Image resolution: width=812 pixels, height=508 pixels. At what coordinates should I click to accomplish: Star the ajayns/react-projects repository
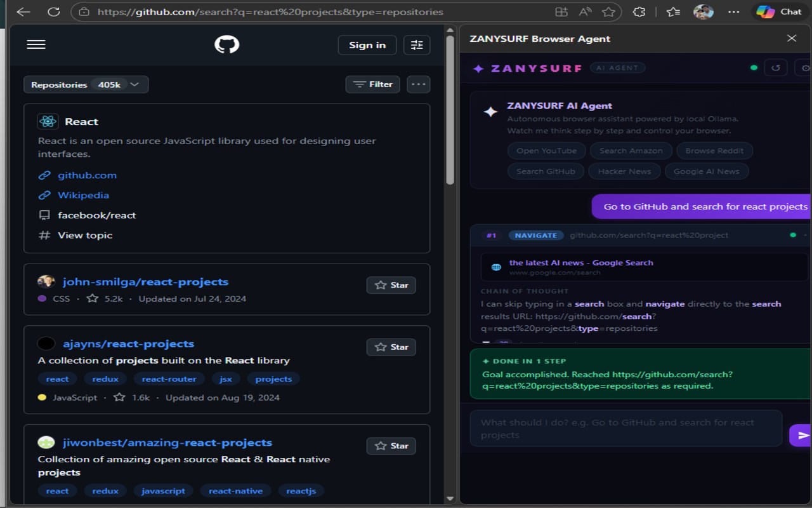[391, 347]
